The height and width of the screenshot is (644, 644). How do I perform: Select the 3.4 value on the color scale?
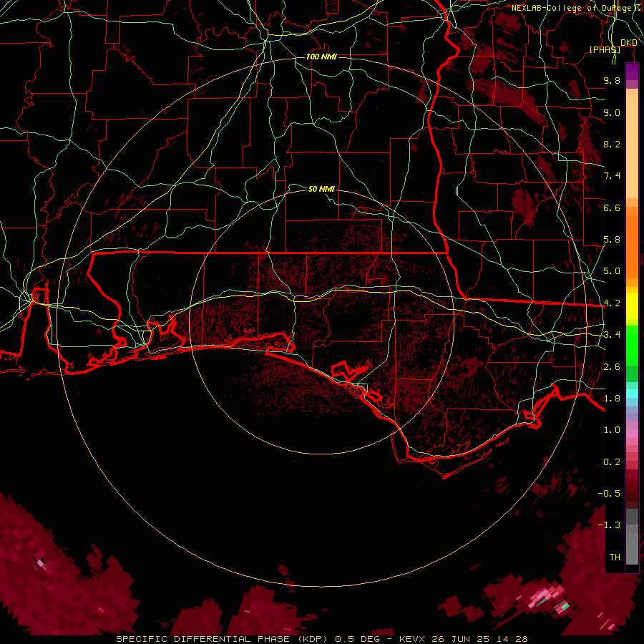(612, 335)
